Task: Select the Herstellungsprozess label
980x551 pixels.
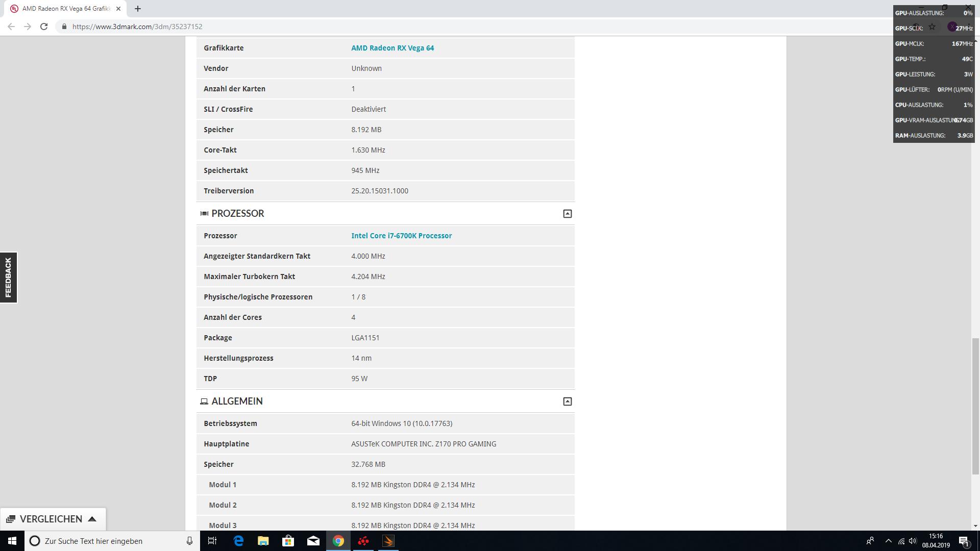Action: click(238, 358)
